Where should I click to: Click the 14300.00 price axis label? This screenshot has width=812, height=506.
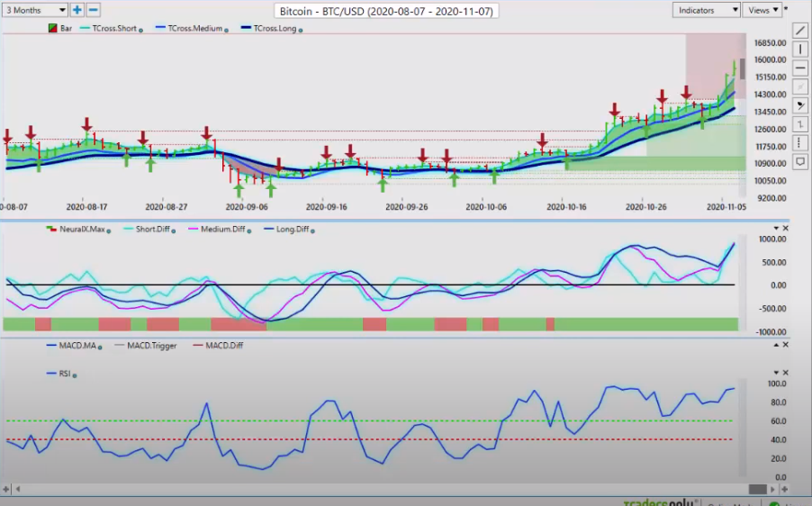coord(770,95)
